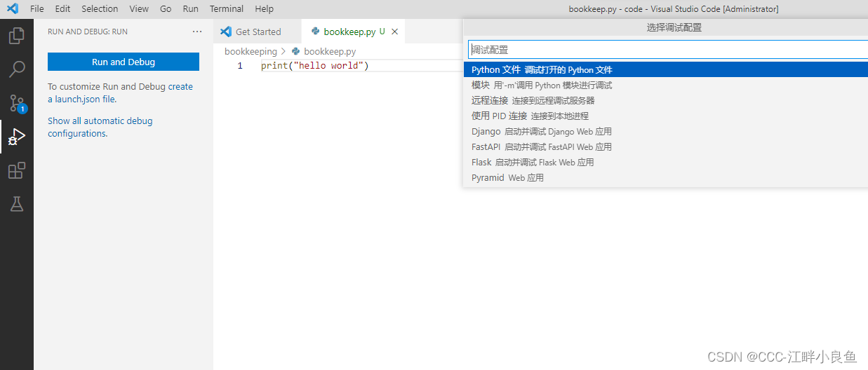
Task: Click the print("hello world") code line
Action: 314,66
